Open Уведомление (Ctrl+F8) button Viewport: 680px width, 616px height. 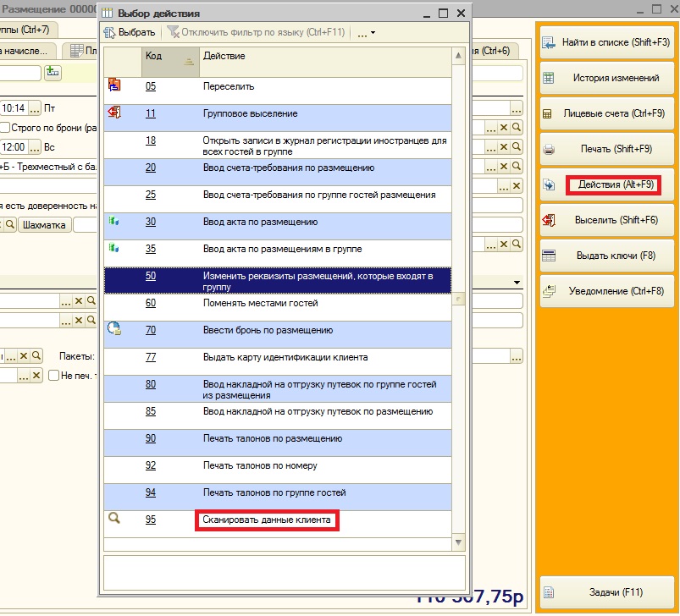pos(607,291)
